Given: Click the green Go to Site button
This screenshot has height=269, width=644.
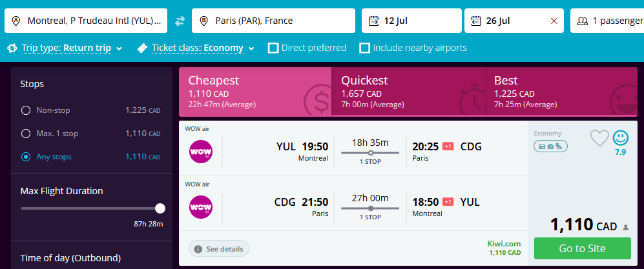Looking at the screenshot, I should (x=583, y=248).
